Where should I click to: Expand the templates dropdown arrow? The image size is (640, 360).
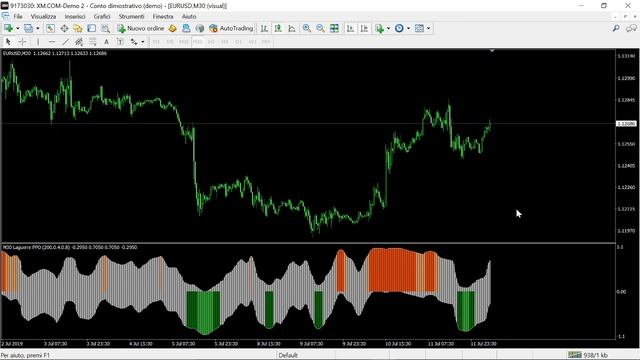pos(429,28)
